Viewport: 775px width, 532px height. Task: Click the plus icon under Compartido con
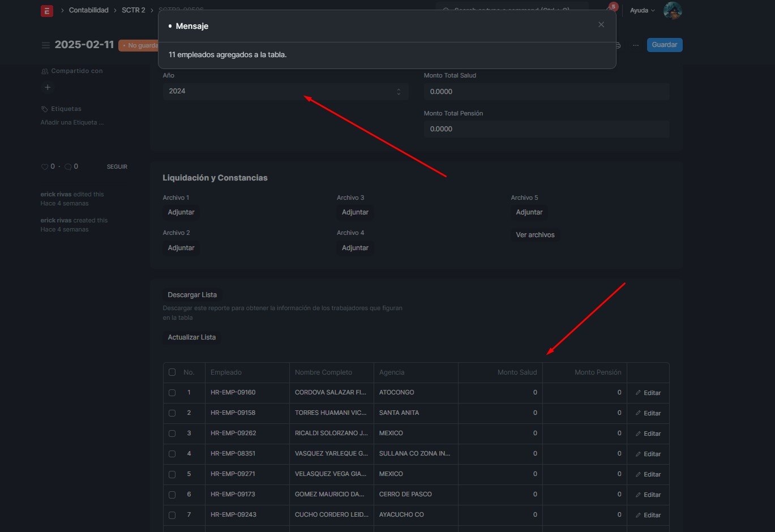[x=48, y=88]
